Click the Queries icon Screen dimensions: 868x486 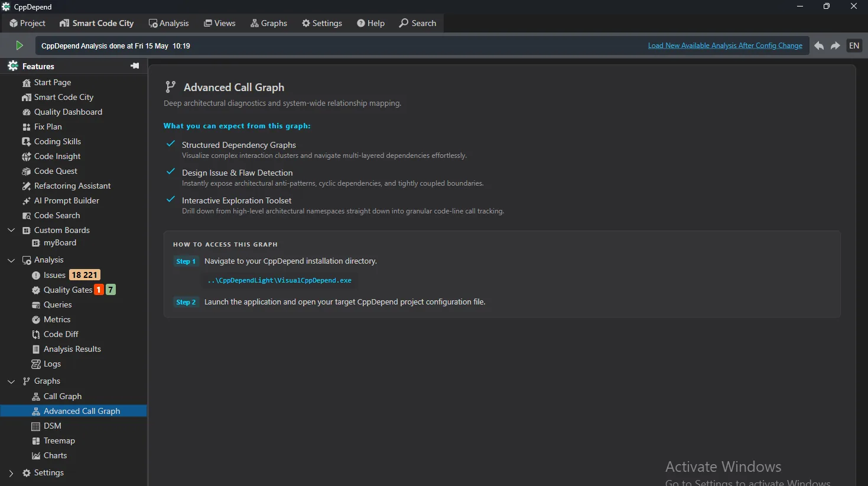click(36, 305)
